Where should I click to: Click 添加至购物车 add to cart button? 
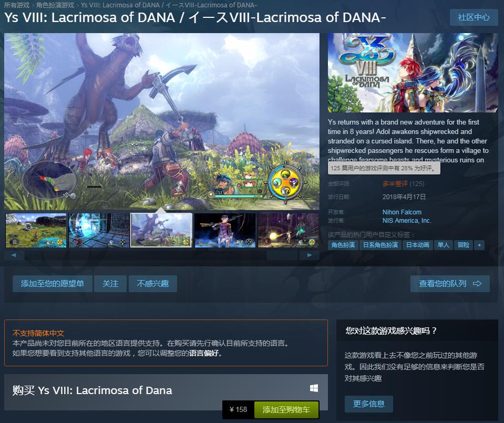tap(286, 409)
